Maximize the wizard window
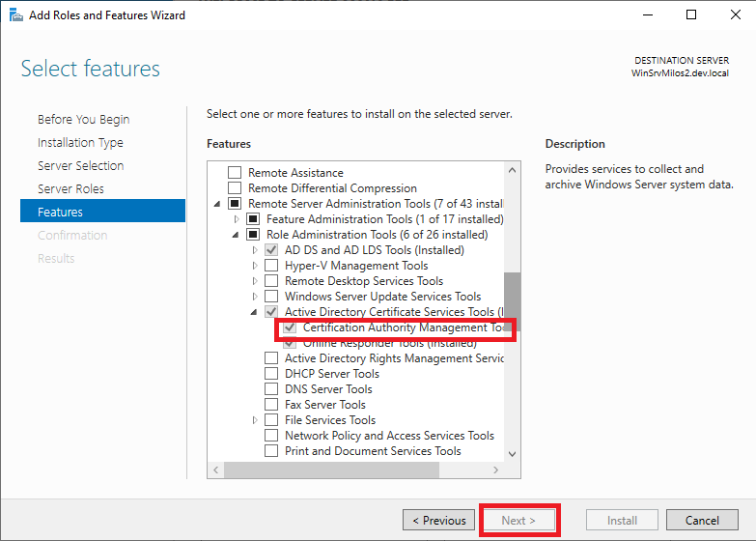This screenshot has width=756, height=541. 691,14
